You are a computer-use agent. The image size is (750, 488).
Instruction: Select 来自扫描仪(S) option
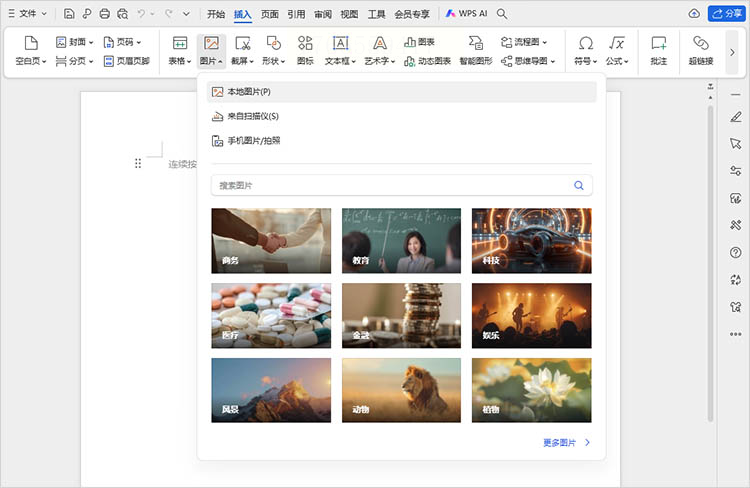(252, 116)
